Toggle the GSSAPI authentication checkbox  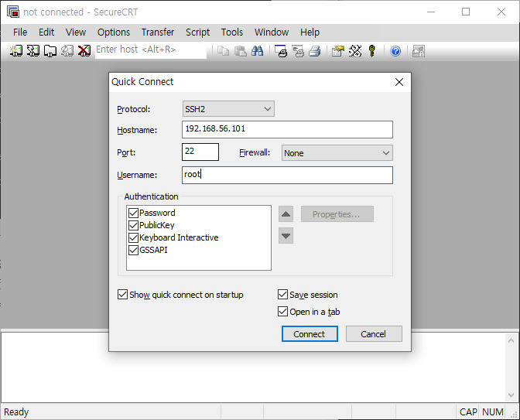[x=133, y=250]
